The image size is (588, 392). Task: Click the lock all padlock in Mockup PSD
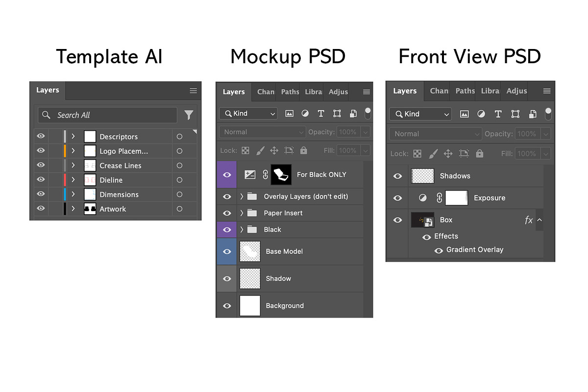point(303,150)
